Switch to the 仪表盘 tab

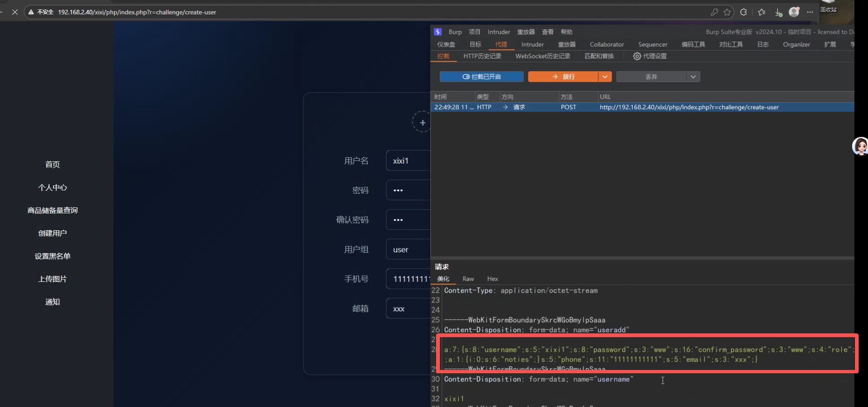pos(446,45)
